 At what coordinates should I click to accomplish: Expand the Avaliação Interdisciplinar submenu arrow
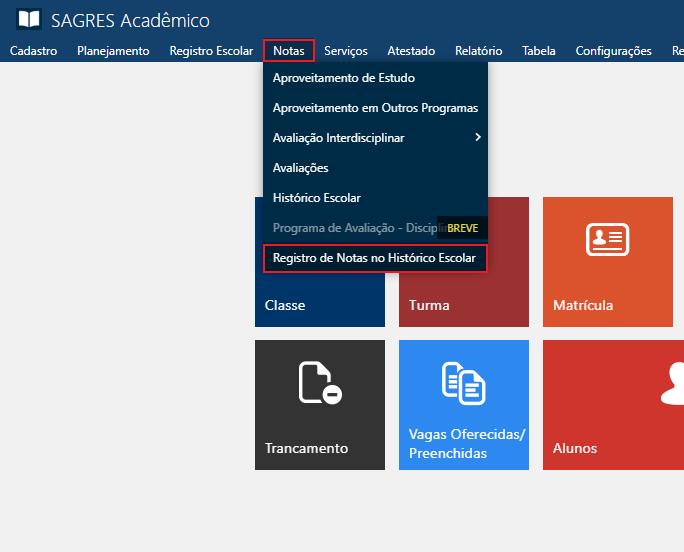478,137
